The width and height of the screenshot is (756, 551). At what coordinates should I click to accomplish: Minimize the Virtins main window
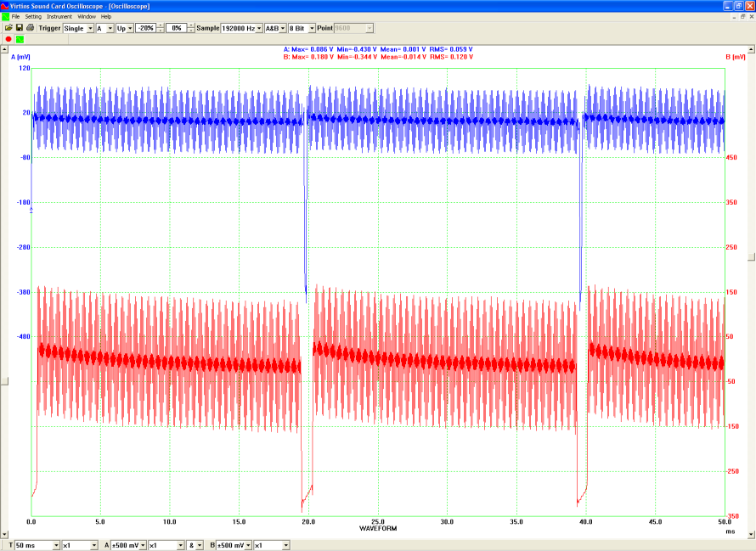(728, 6)
